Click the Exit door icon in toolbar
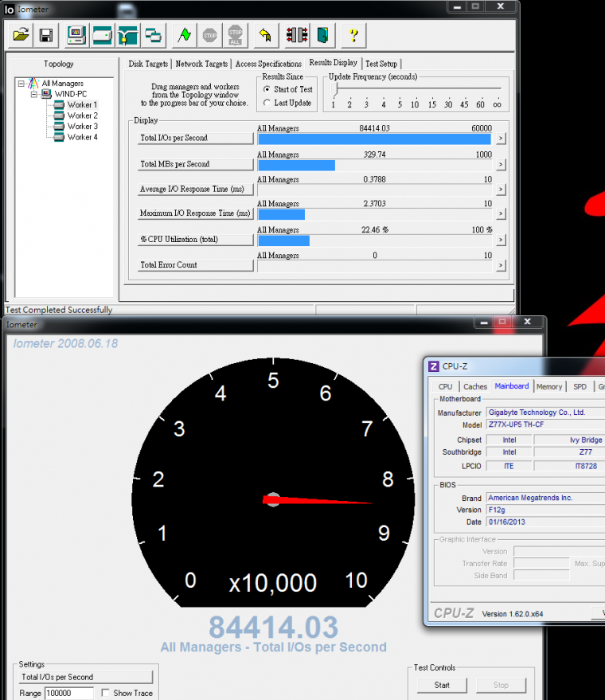Viewport: 605px width, 700px height. point(322,35)
